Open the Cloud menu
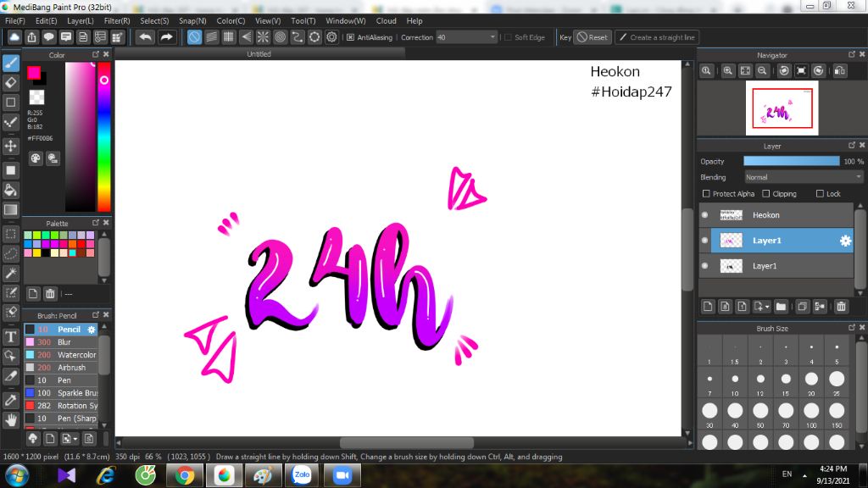The height and width of the screenshot is (488, 868). click(x=386, y=20)
